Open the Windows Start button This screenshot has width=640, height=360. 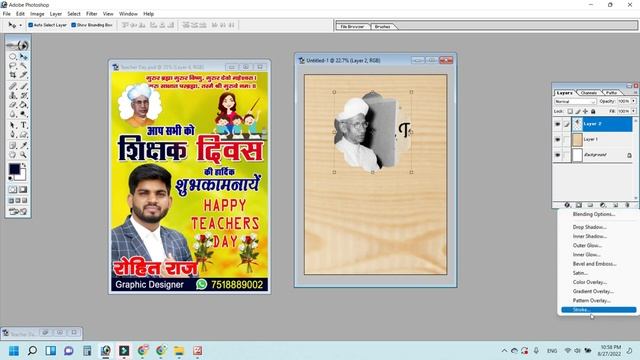click(x=14, y=351)
